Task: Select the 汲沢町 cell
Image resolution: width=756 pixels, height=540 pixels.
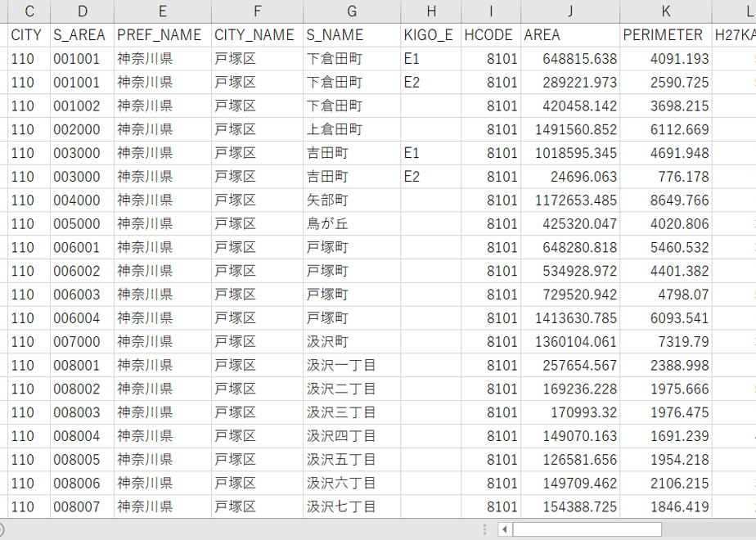Action: coord(352,342)
